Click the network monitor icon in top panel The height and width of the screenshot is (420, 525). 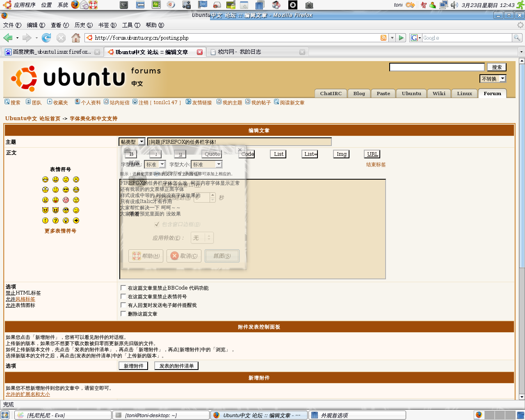[443, 5]
